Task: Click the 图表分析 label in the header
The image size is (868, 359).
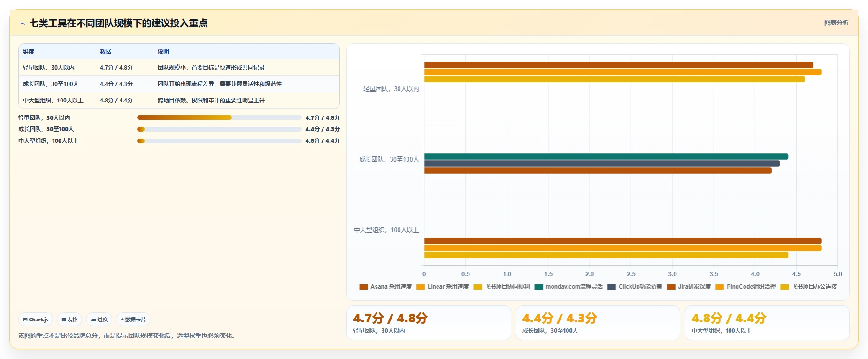Action: [x=836, y=23]
